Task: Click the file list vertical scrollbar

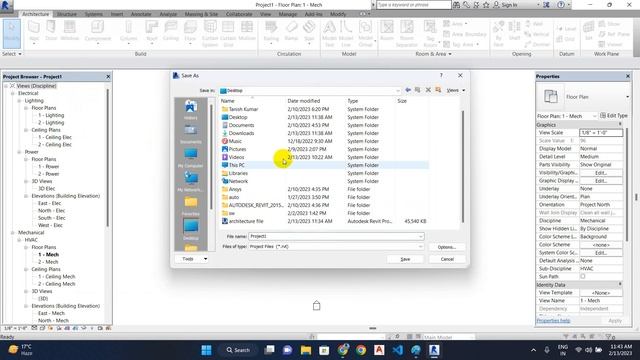Action: [462, 167]
